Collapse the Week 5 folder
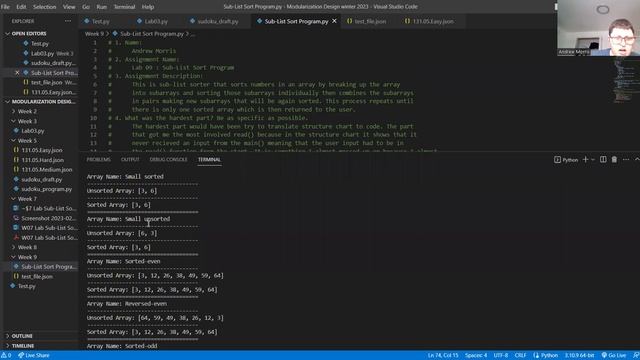This screenshot has height=360, width=640. 27,140
